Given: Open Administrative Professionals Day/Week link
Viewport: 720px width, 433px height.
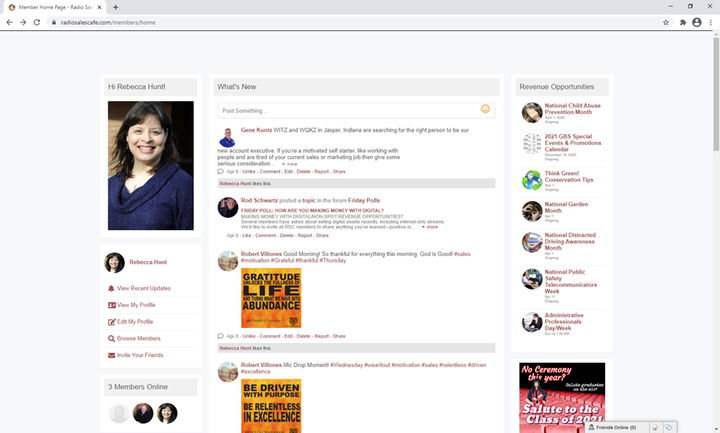Looking at the screenshot, I should (564, 321).
